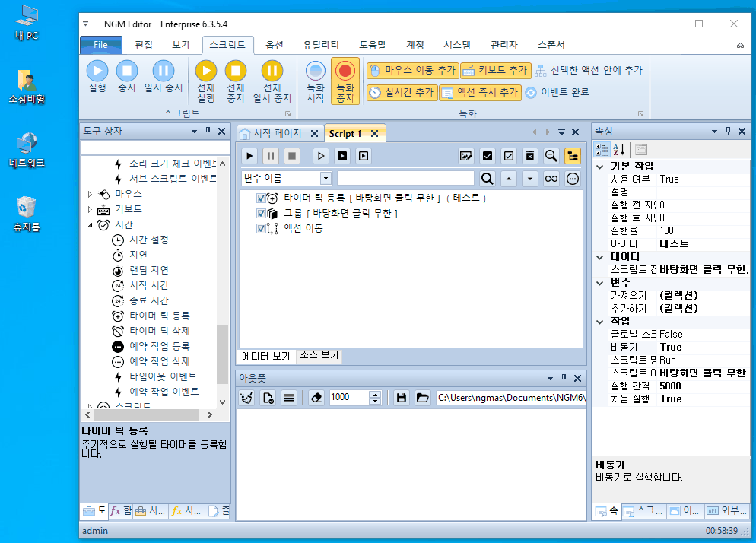Stop recording with 녹화 중지
Image resolution: width=756 pixels, height=543 pixels.
[x=345, y=81]
